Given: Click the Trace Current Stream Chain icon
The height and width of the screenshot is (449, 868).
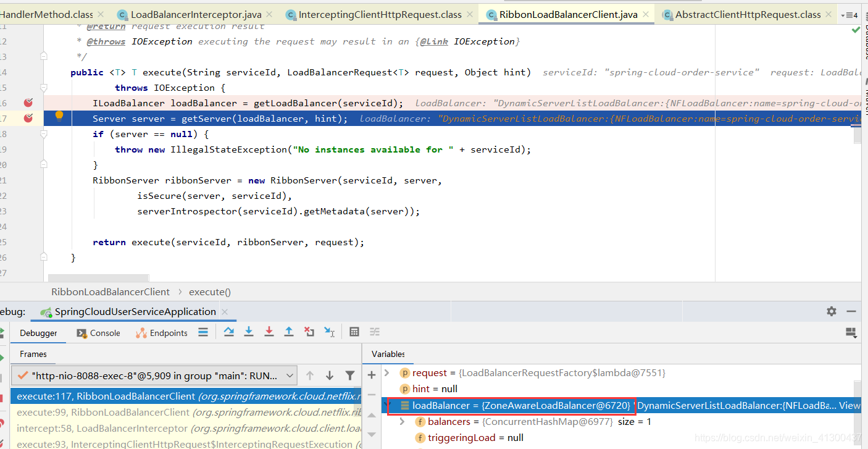Looking at the screenshot, I should pyautogui.click(x=375, y=332).
